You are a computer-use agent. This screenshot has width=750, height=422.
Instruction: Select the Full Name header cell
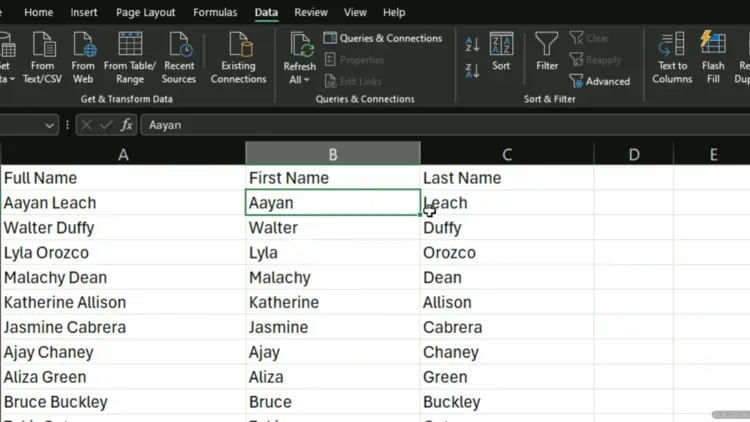click(123, 178)
